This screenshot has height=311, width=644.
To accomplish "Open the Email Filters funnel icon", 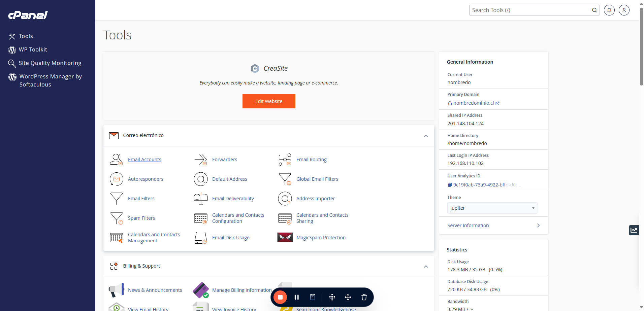I will click(x=116, y=199).
